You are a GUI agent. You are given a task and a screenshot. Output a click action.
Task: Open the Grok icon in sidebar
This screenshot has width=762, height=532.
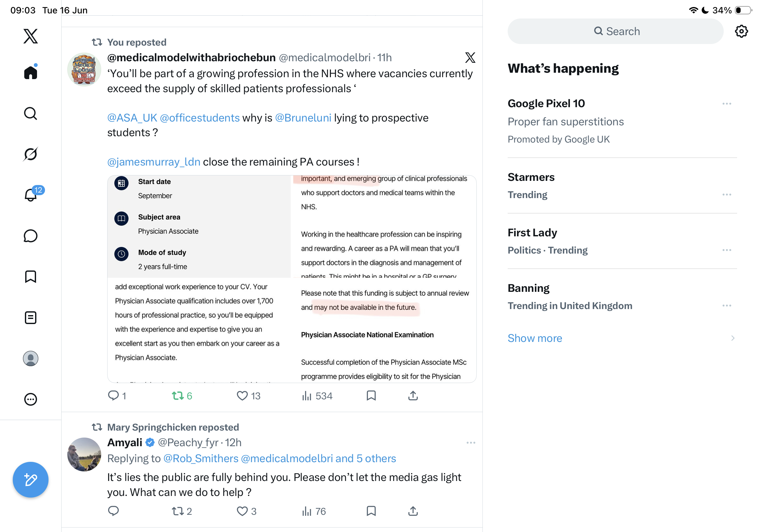[x=31, y=154]
